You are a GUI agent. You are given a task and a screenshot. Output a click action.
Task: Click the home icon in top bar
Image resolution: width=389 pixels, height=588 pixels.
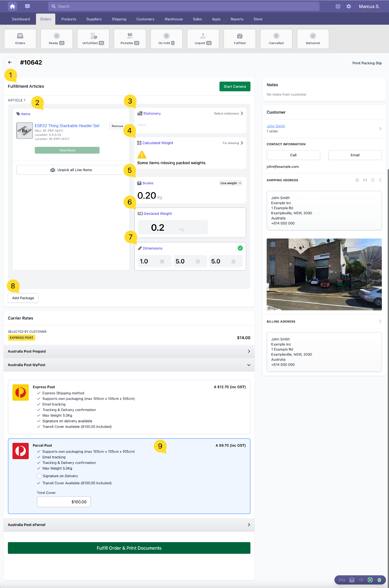[x=12, y=6]
